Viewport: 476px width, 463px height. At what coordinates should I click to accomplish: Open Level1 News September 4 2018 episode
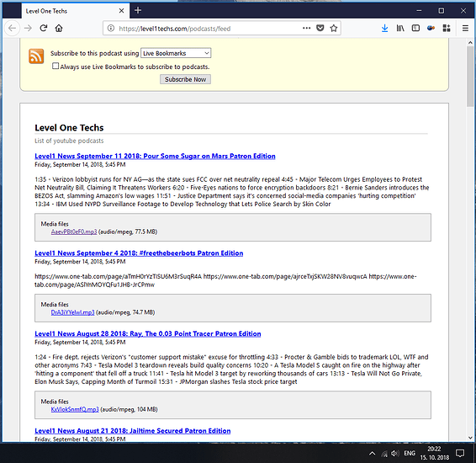(139, 253)
